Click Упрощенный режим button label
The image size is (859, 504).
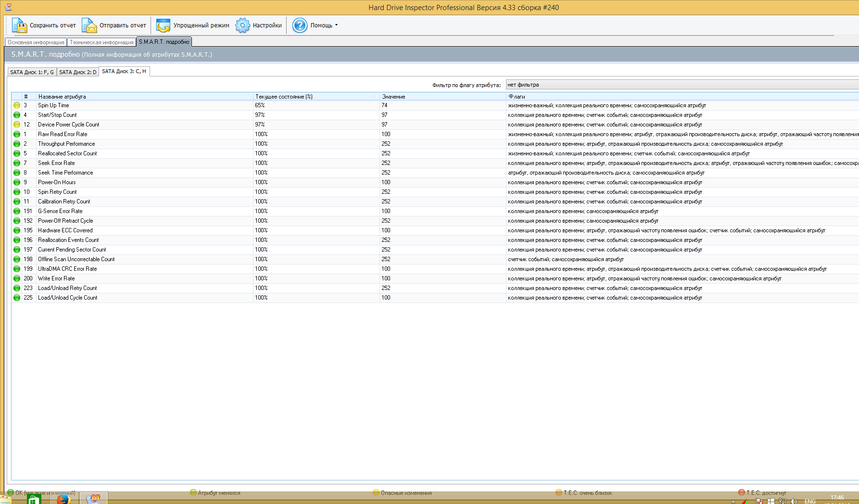pyautogui.click(x=201, y=25)
